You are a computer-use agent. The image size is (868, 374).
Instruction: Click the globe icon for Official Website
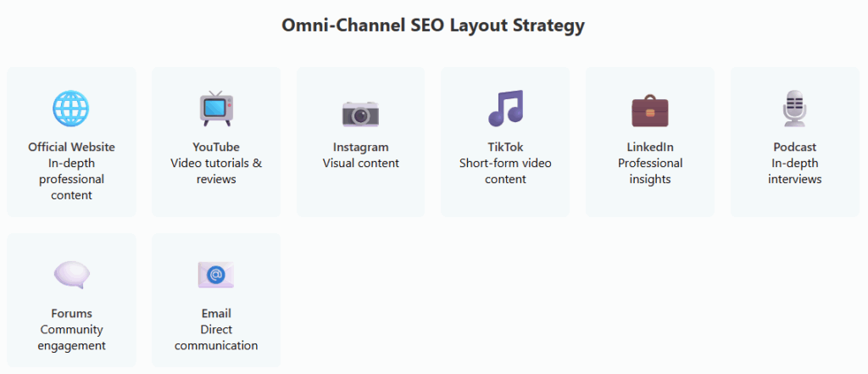pos(71,109)
